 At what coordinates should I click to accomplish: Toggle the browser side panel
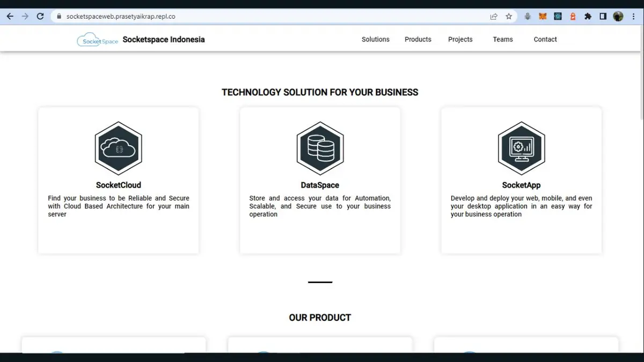coord(603,17)
